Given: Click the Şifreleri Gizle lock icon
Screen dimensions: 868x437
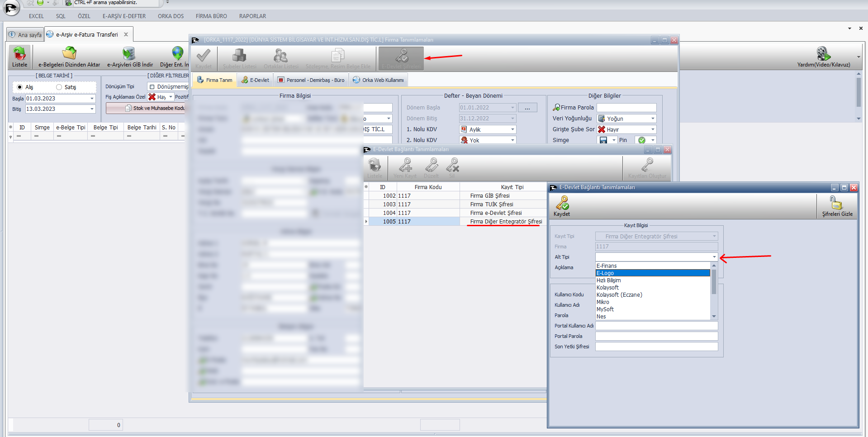Looking at the screenshot, I should 836,203.
